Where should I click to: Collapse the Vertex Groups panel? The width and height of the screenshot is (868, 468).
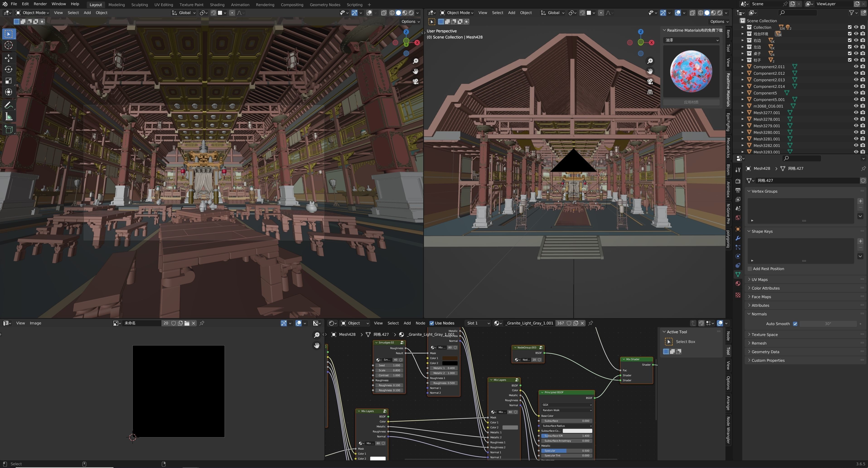764,191
